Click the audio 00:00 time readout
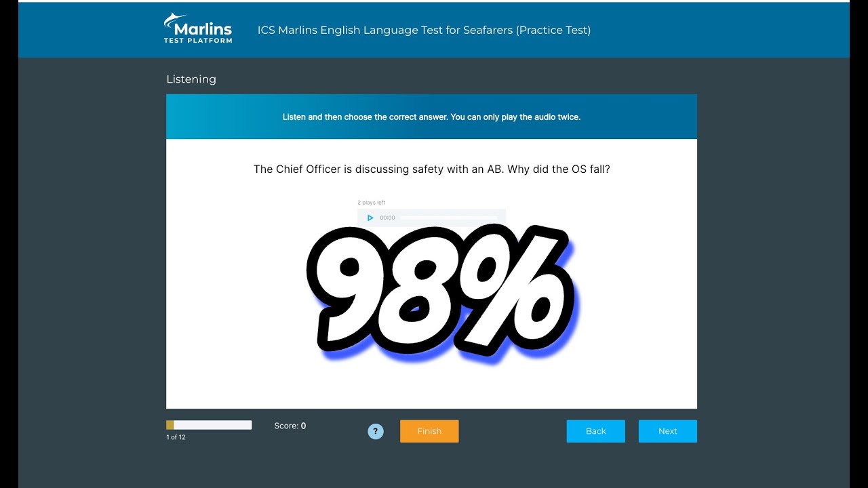The image size is (868, 488). [387, 218]
